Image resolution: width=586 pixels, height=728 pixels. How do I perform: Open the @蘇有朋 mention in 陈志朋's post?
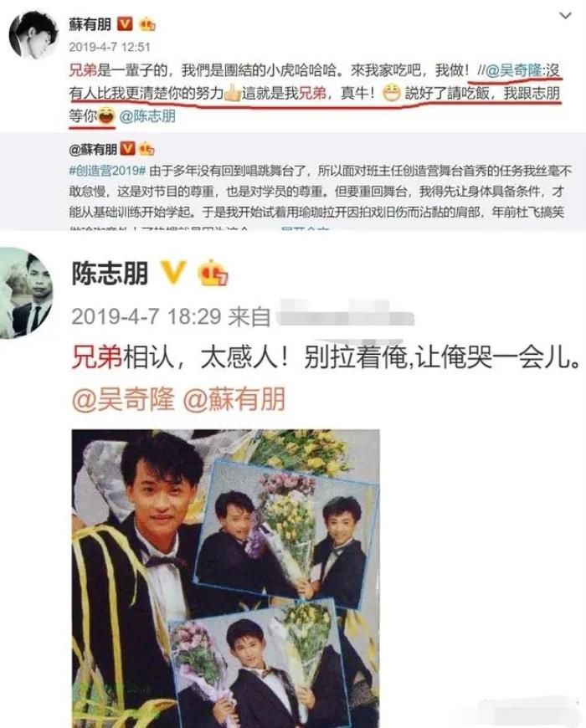coord(234,399)
